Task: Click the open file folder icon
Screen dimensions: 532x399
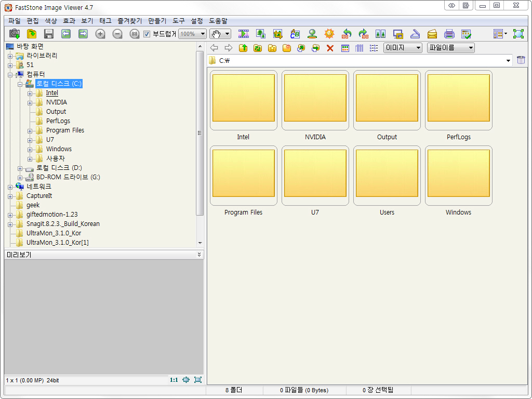Action: [x=32, y=34]
